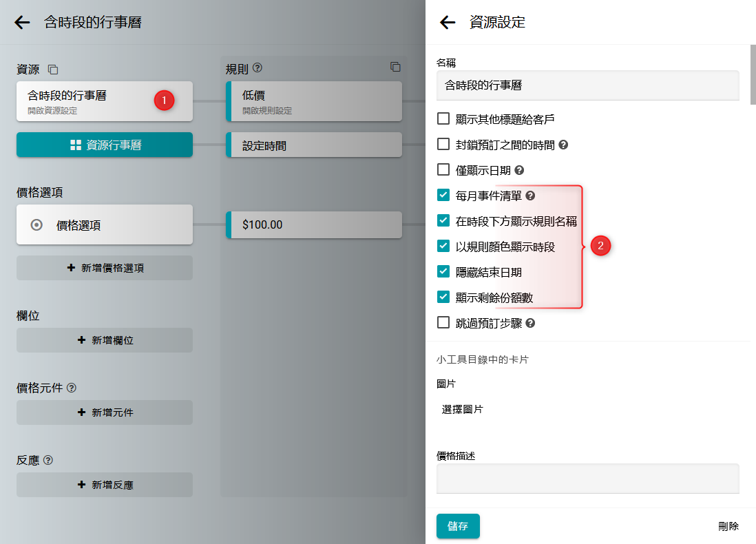Click the help icon next to 規則
Screen dimensions: 756x544
[258, 68]
